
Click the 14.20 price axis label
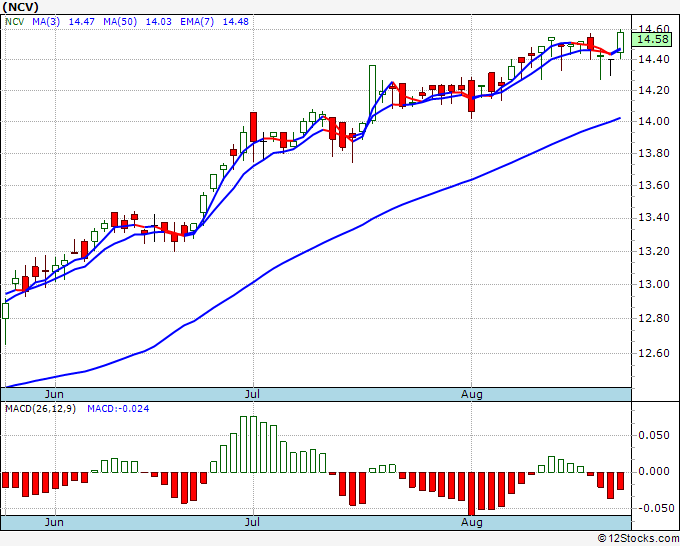tap(654, 90)
